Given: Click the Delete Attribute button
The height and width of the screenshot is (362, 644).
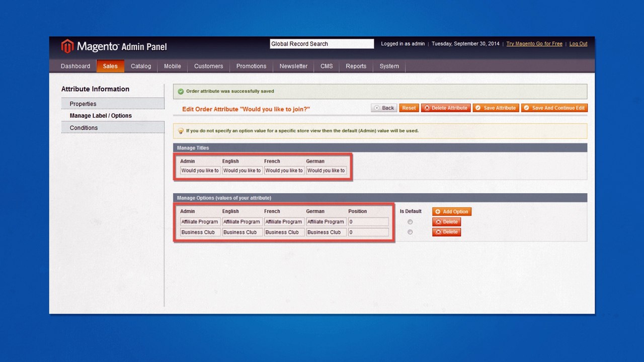Looking at the screenshot, I should (x=446, y=108).
